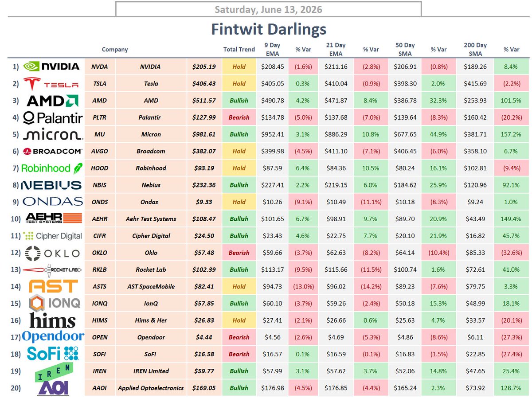532x398 pixels.
Task: Click the Tesla company logo
Action: (x=51, y=83)
